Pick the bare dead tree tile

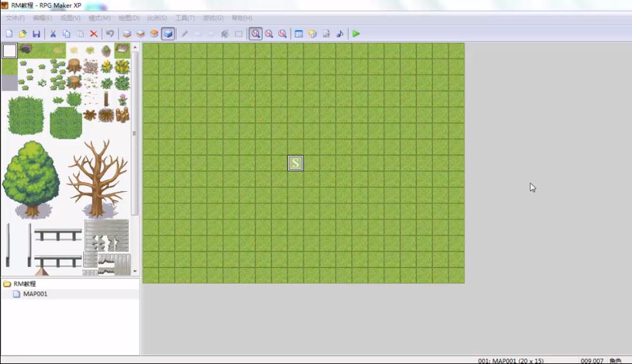98,178
